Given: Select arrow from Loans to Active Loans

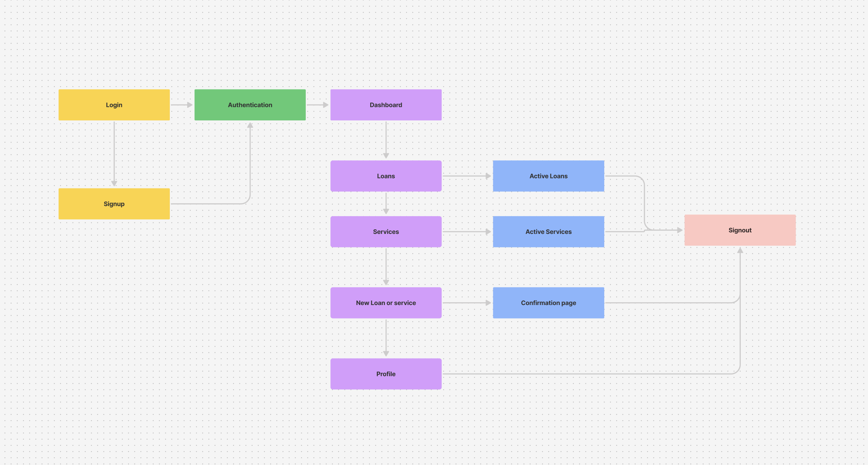Looking at the screenshot, I should click(x=466, y=176).
